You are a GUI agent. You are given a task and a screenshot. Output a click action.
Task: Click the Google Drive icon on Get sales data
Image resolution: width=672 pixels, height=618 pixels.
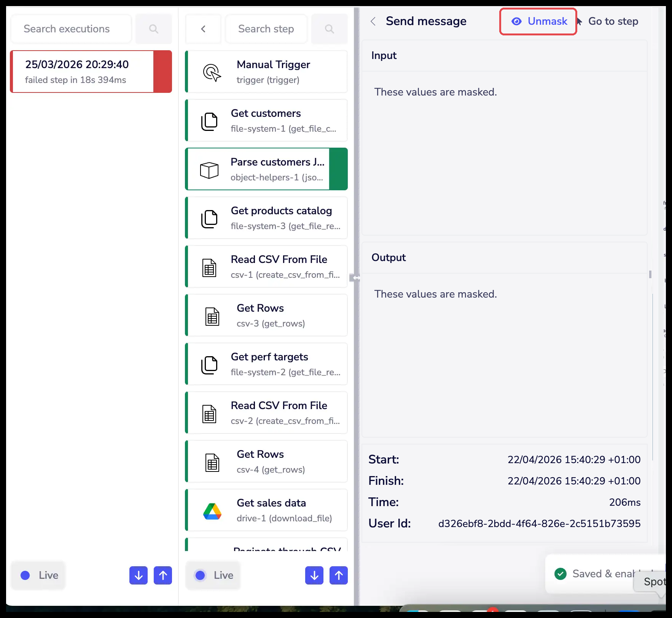click(x=212, y=511)
